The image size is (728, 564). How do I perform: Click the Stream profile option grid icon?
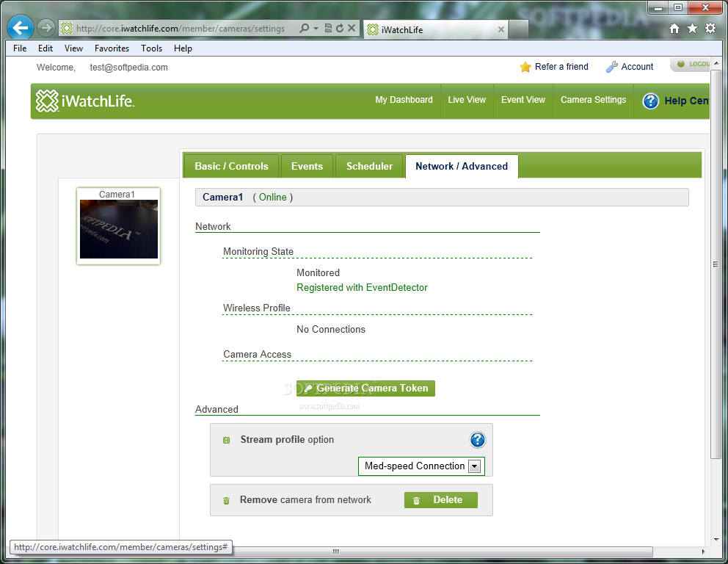coord(227,440)
